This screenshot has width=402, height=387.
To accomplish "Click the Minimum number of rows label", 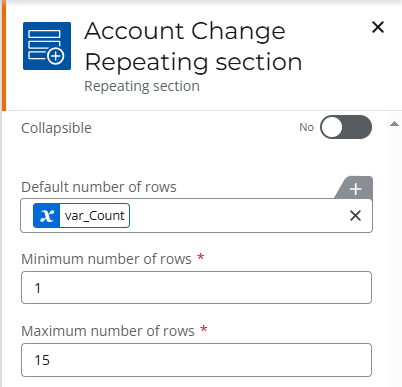I will pos(106,259).
